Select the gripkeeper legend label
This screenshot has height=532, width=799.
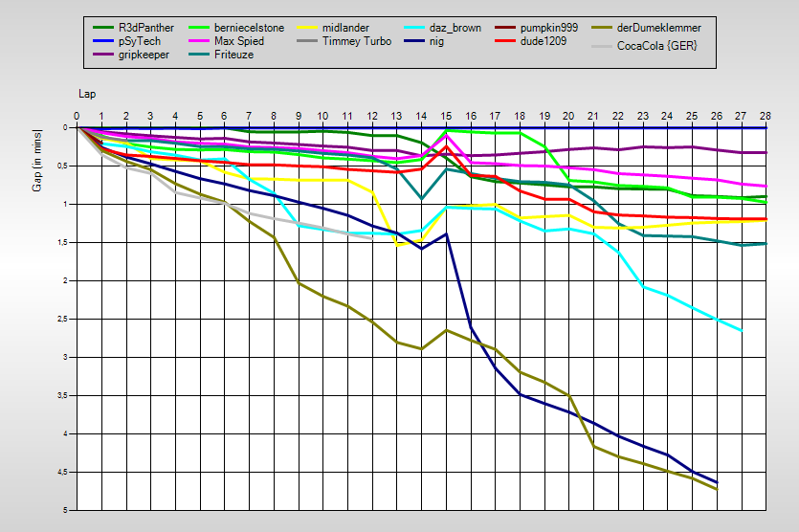(x=144, y=55)
